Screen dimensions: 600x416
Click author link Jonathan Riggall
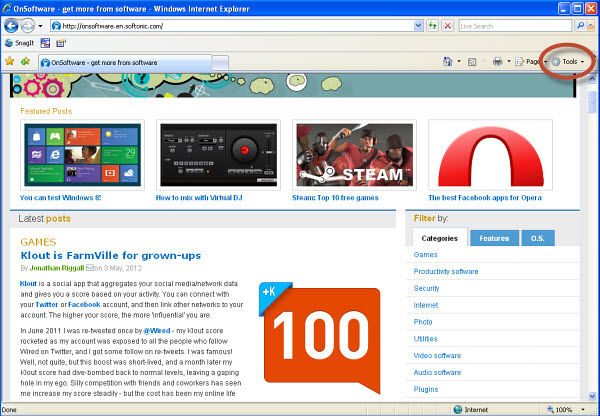pyautogui.click(x=56, y=268)
